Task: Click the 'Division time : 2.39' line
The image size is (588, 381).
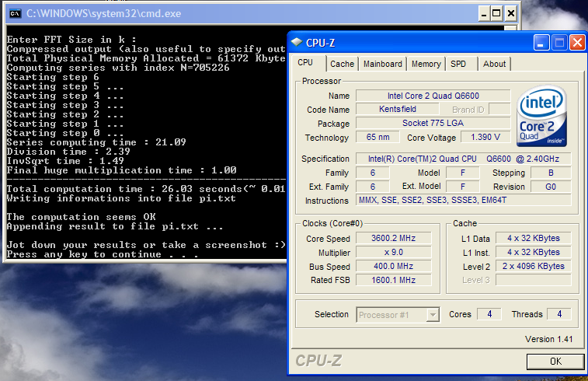Action: [68, 152]
